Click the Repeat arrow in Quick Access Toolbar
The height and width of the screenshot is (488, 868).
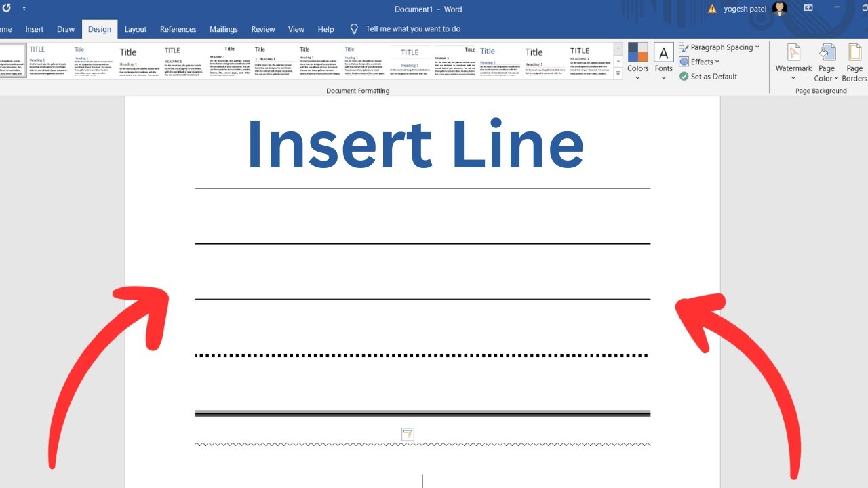(7, 9)
